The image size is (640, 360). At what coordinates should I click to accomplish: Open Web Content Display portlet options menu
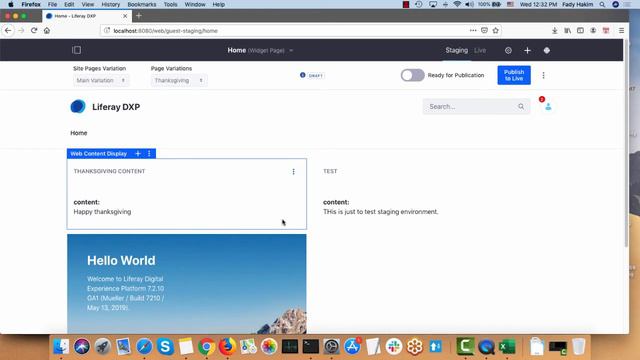[x=149, y=153]
